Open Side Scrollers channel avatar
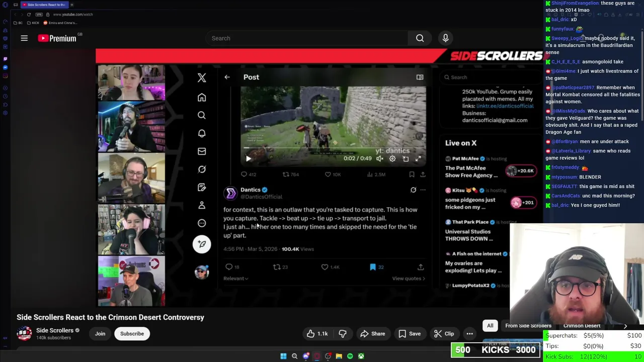Screen dimensions: 644x362 click(24, 334)
